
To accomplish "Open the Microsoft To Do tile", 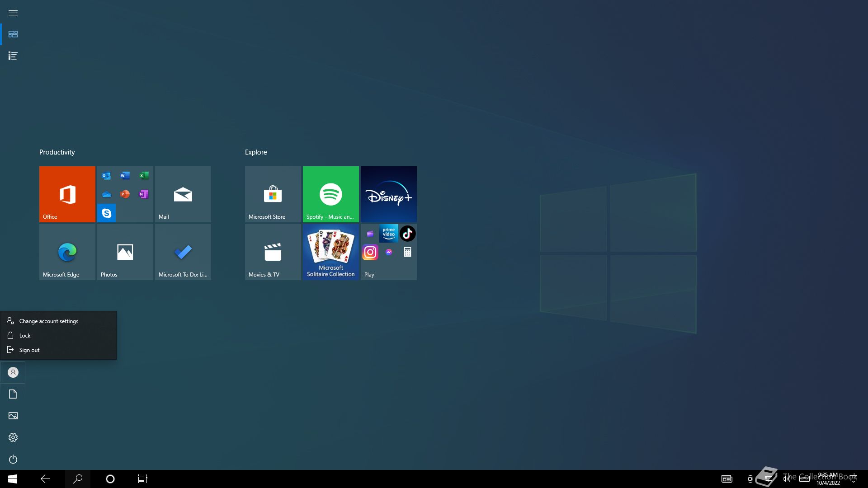I will pyautogui.click(x=183, y=252).
